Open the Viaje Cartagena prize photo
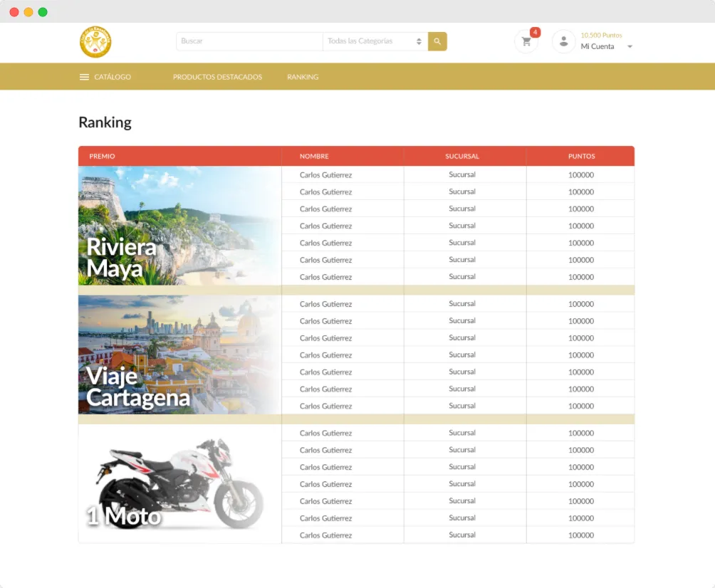 [179, 354]
